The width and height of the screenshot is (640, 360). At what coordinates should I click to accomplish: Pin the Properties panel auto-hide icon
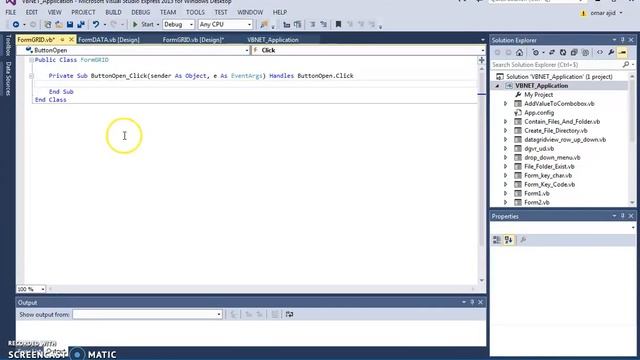point(622,216)
